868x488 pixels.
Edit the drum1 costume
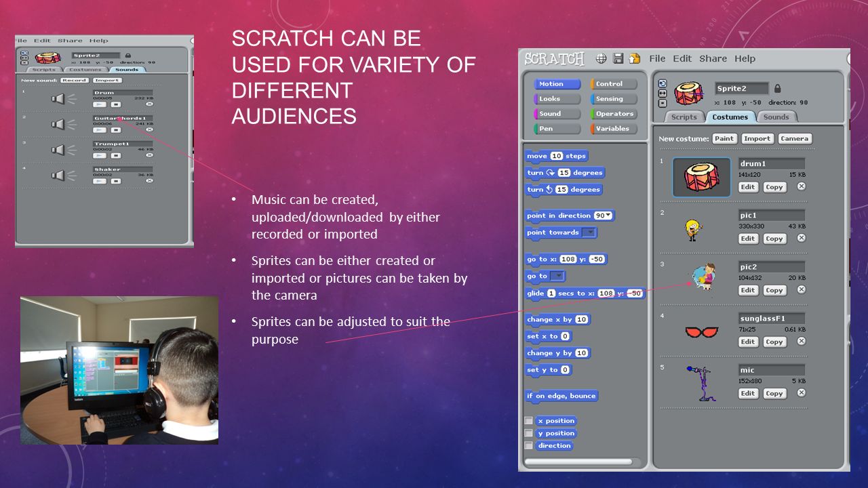(748, 187)
